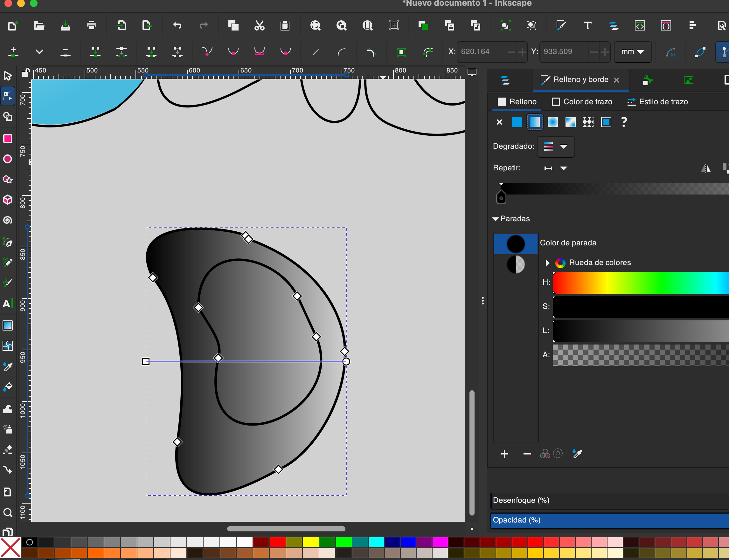Click the vertical canvas scrollbar

coord(472,453)
